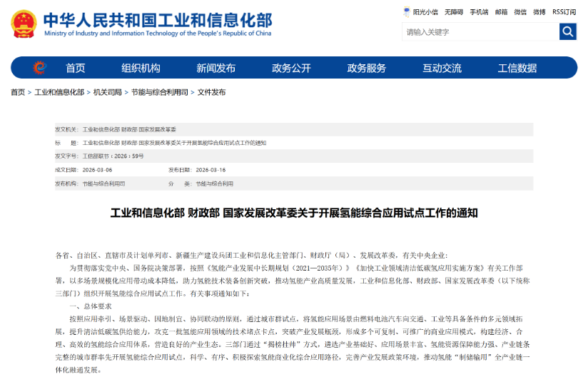Click the 邮箱 mailbox link
The image size is (588, 377).
click(502, 12)
